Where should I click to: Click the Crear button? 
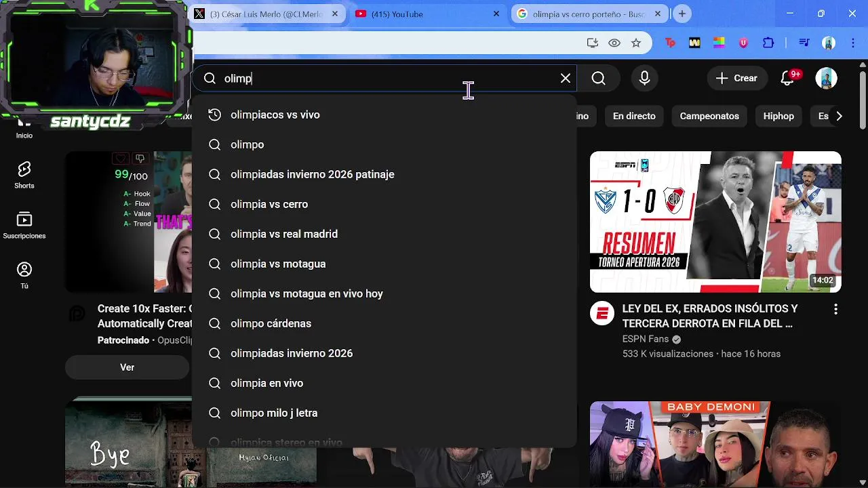coord(736,78)
